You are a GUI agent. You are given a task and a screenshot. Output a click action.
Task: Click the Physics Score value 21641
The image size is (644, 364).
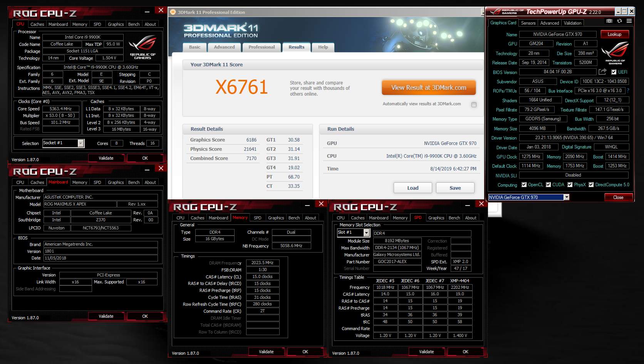(250, 149)
